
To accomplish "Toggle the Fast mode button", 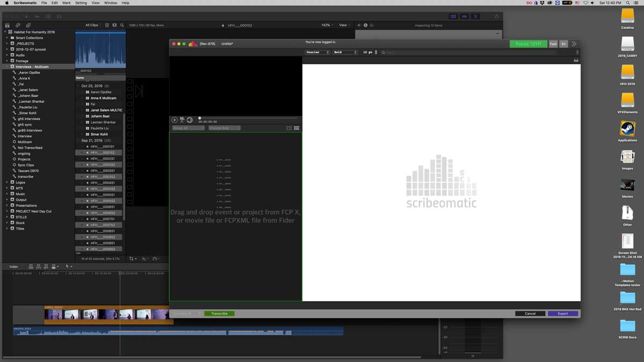I will 553,44.
